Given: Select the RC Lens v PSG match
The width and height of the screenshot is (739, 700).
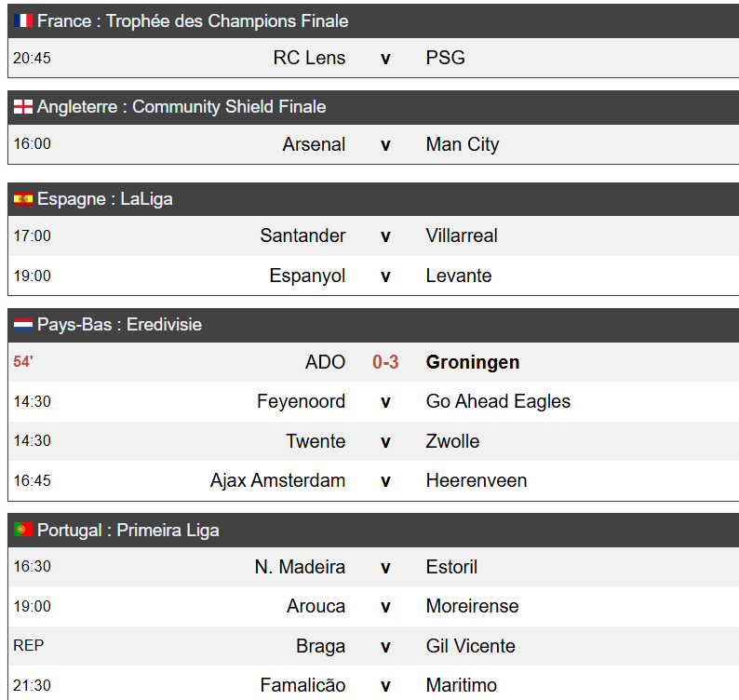Looking at the screenshot, I should click(x=373, y=58).
